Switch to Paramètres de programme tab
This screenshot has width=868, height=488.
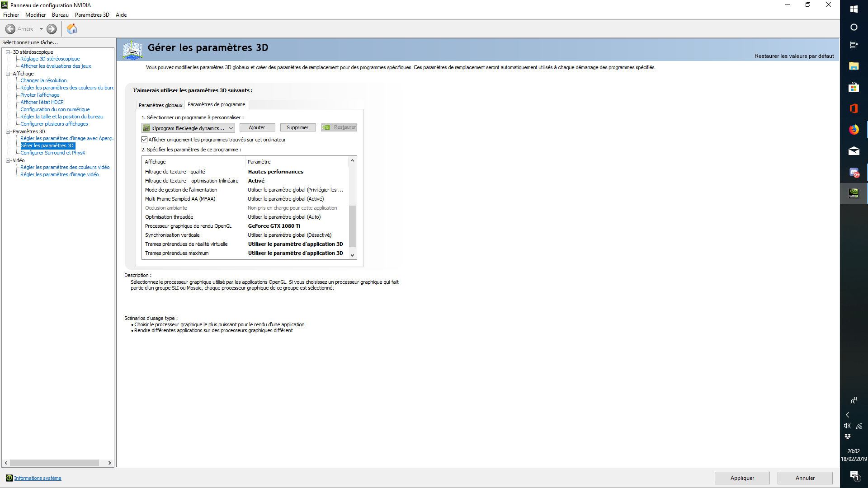(x=217, y=104)
